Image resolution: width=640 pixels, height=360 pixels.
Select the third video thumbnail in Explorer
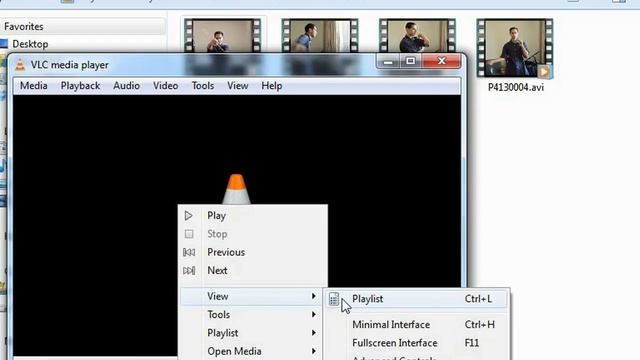click(417, 35)
